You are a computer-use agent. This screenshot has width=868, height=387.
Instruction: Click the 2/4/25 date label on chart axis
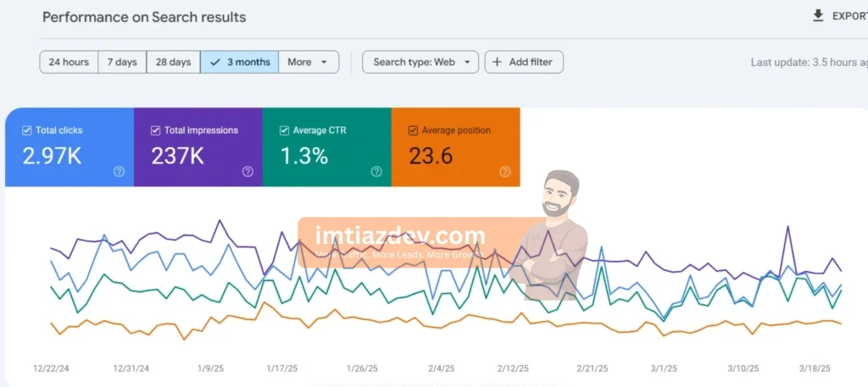tap(441, 368)
